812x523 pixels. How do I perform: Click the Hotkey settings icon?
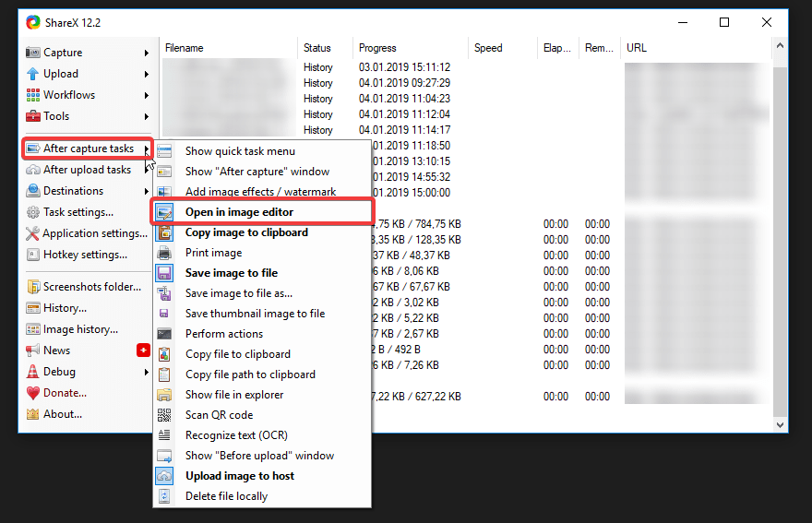33,255
